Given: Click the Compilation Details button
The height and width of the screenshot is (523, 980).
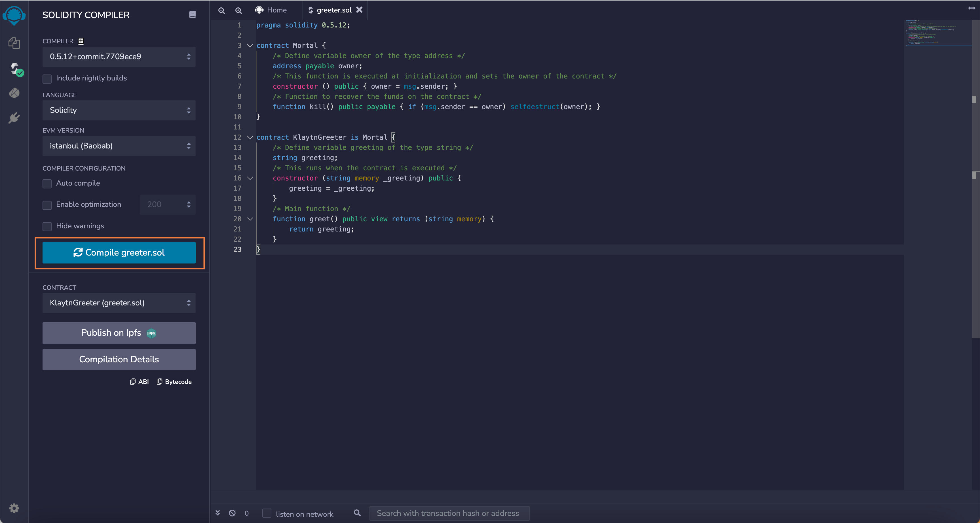Looking at the screenshot, I should coord(119,360).
